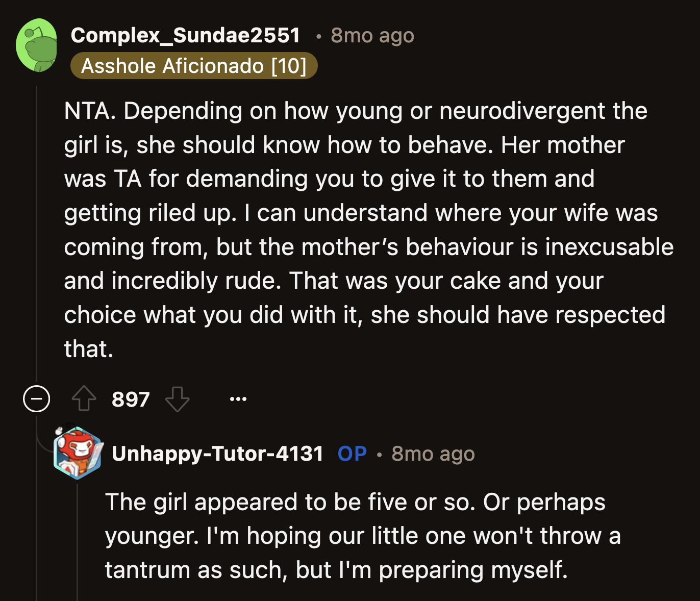Viewport: 700px width, 601px height.
Task: Click the blue OP label
Action: (x=352, y=454)
